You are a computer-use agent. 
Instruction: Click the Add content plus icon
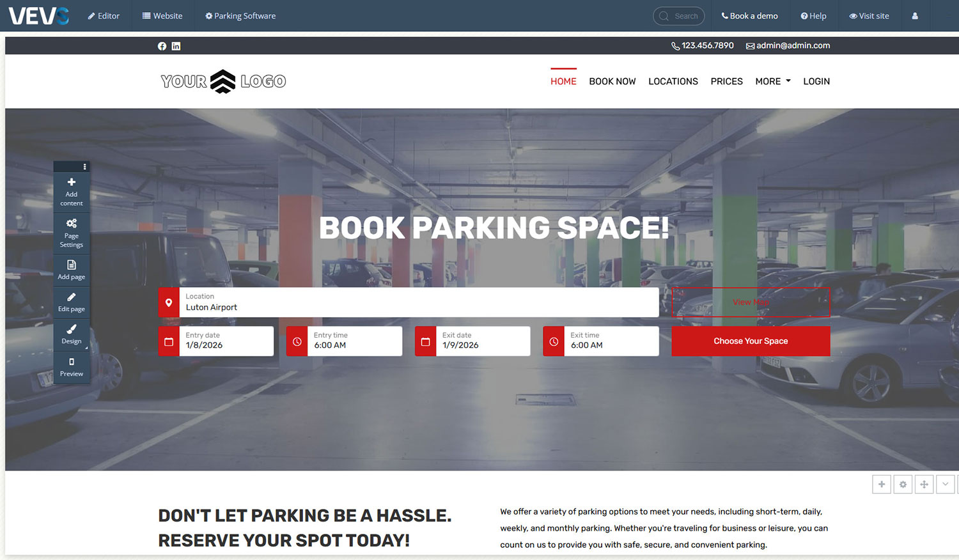72,183
